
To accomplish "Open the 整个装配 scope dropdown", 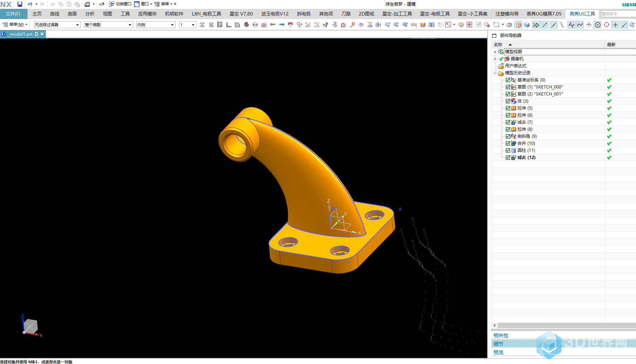I will tap(108, 25).
